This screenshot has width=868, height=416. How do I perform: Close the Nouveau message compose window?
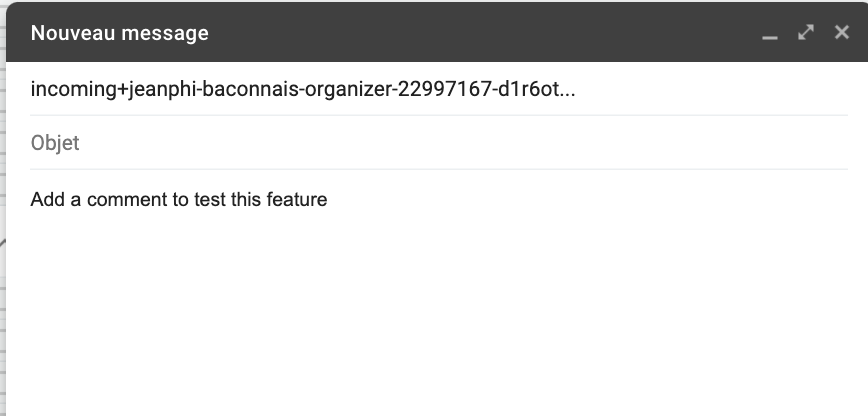[x=841, y=33]
